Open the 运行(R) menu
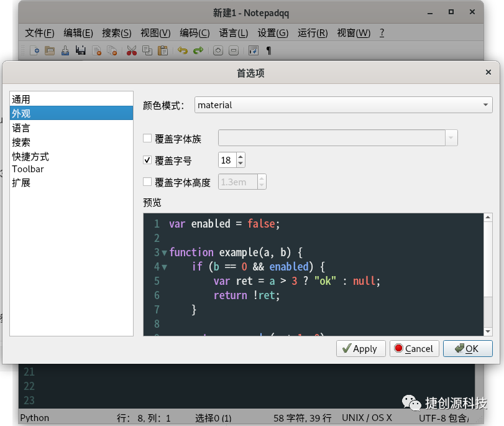504x426 pixels. (x=313, y=33)
